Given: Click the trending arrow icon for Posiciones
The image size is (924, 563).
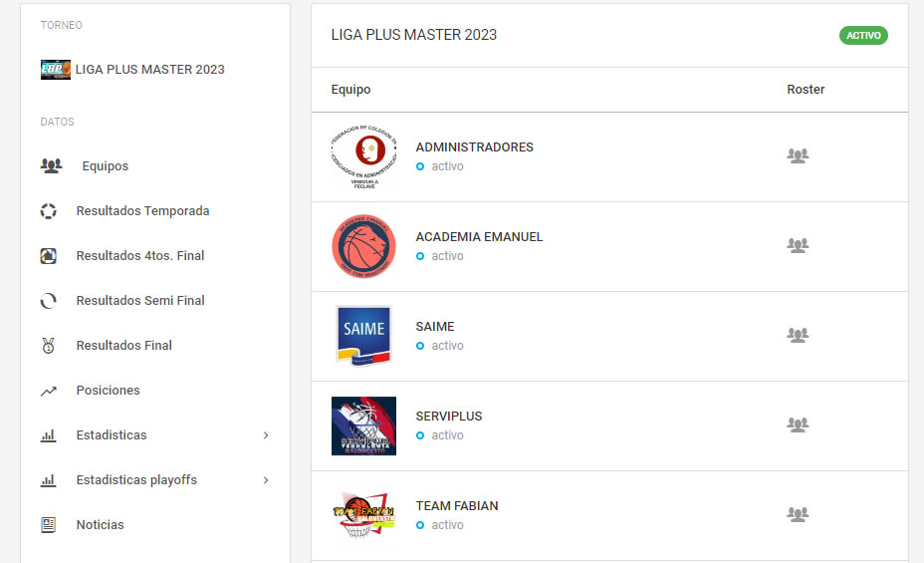Looking at the screenshot, I should pyautogui.click(x=49, y=391).
